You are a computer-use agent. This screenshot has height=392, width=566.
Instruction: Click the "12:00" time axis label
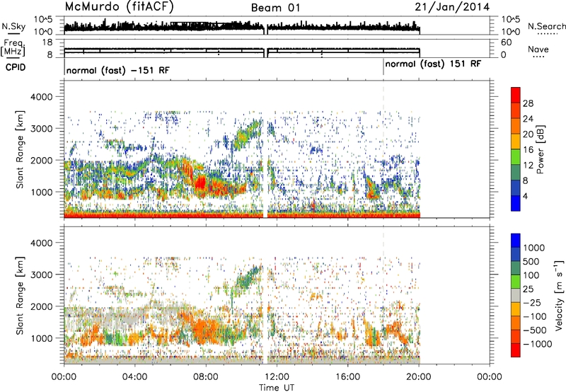point(277,376)
